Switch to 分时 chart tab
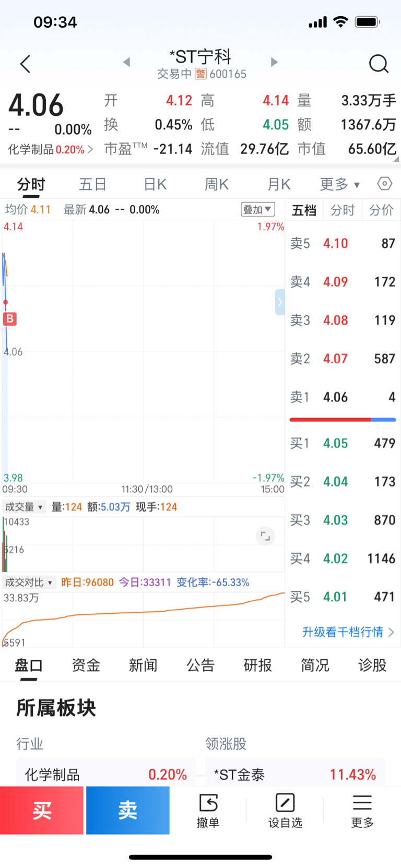 click(31, 184)
